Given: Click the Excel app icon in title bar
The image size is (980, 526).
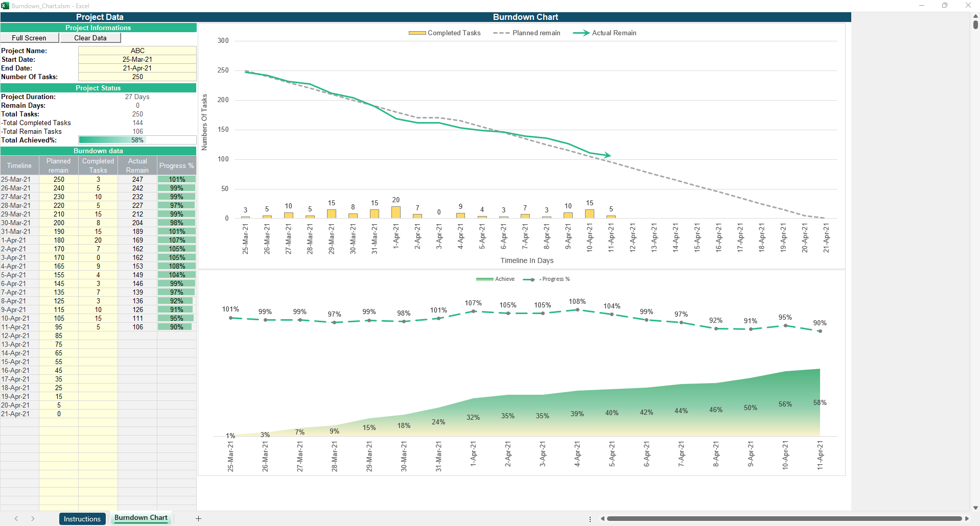Looking at the screenshot, I should (x=5, y=6).
